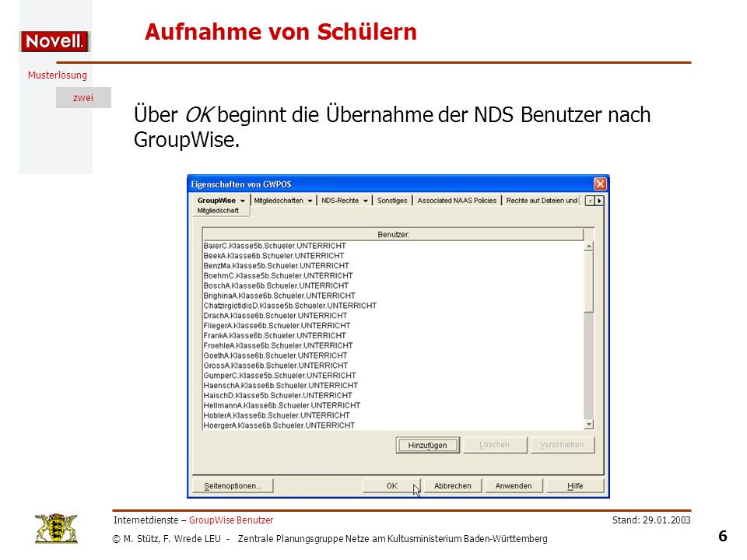Expand the Mitgliedschaften tab dropdown arrow
The height and width of the screenshot is (560, 747).
[310, 201]
